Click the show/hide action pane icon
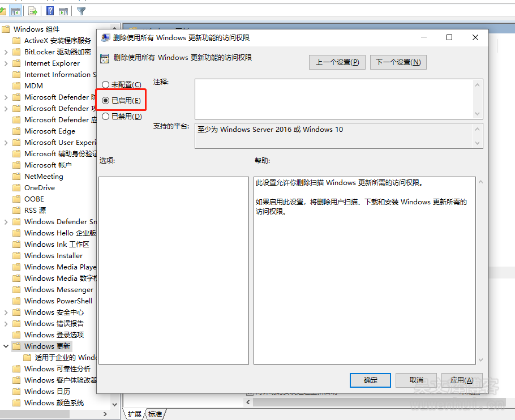The height and width of the screenshot is (420, 515). pyautogui.click(x=63, y=11)
